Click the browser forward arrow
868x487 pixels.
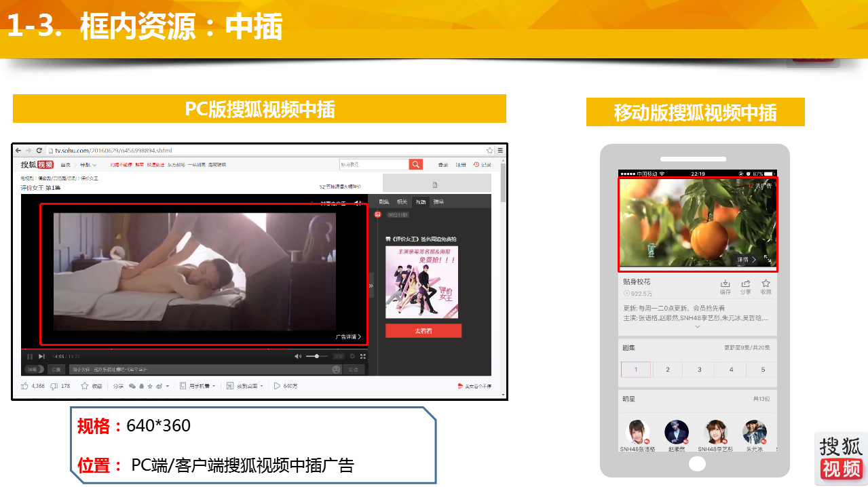coord(29,150)
